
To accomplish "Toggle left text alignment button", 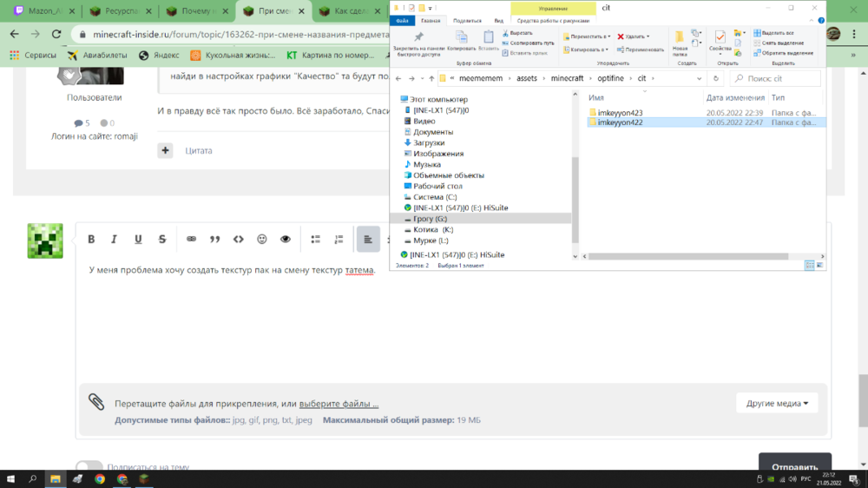I will (x=368, y=240).
